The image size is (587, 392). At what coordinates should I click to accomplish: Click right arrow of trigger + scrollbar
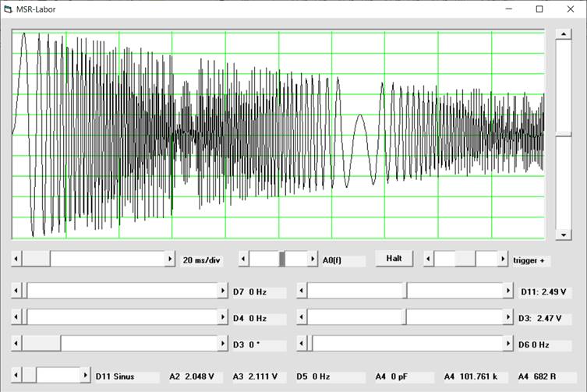[503, 259]
